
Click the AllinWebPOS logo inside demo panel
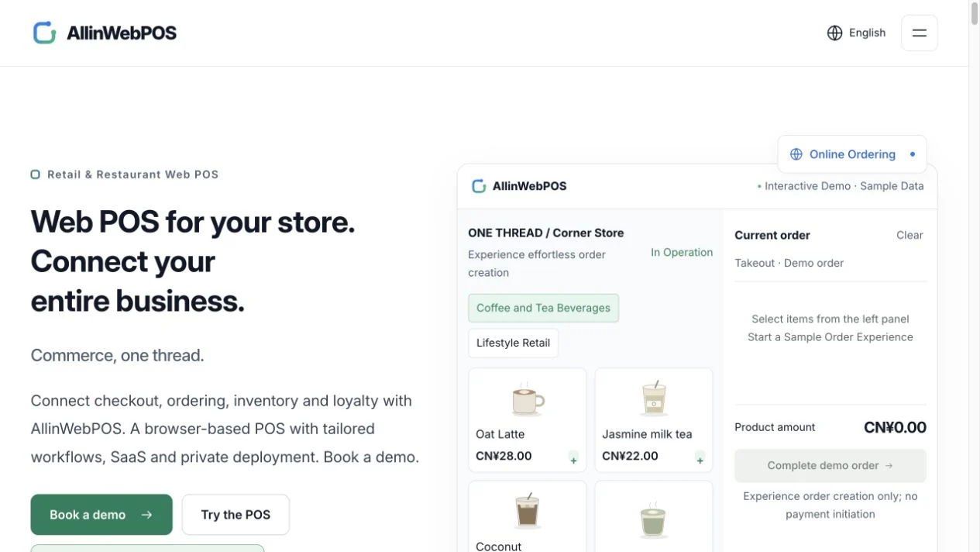519,186
